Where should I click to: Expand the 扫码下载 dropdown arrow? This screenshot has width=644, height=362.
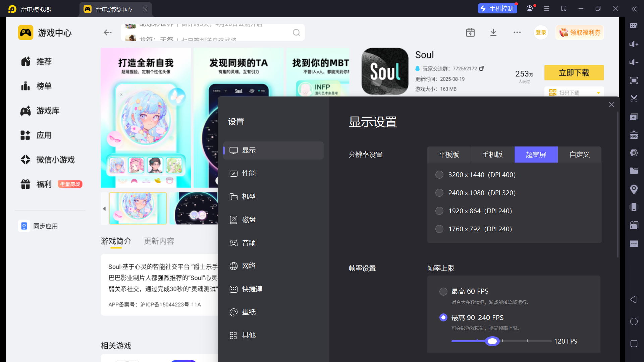coord(598,93)
